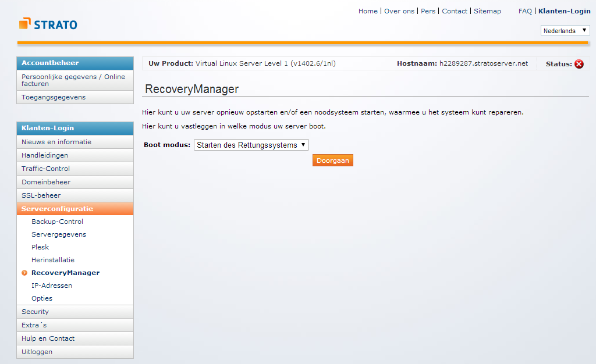The width and height of the screenshot is (596, 364).
Task: Click Uitloggen to log out
Action: [x=37, y=352]
